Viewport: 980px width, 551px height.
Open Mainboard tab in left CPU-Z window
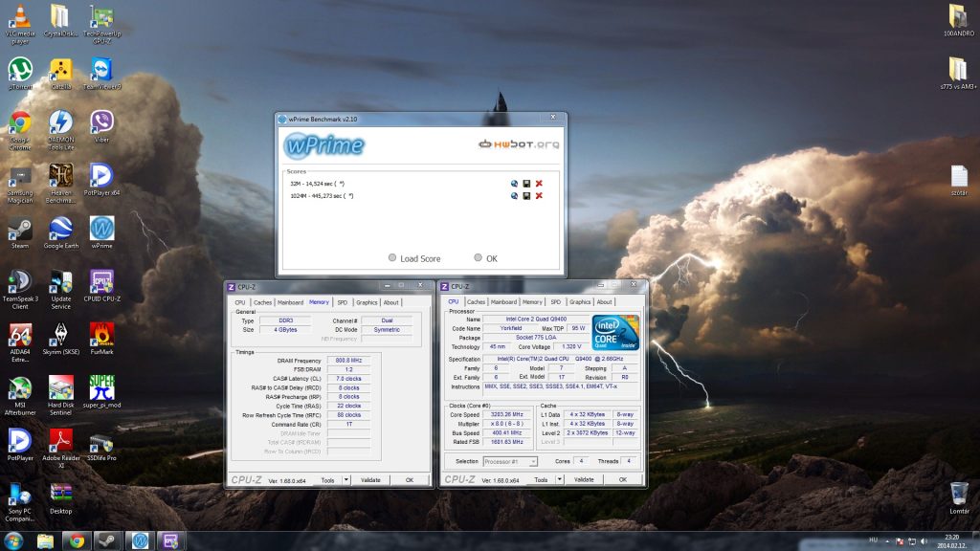coord(290,302)
